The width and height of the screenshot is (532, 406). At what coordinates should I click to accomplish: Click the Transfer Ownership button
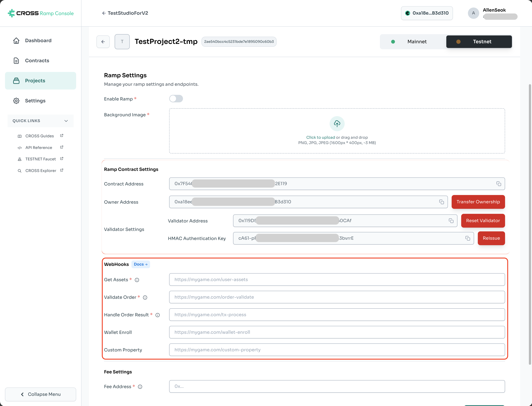(x=478, y=202)
